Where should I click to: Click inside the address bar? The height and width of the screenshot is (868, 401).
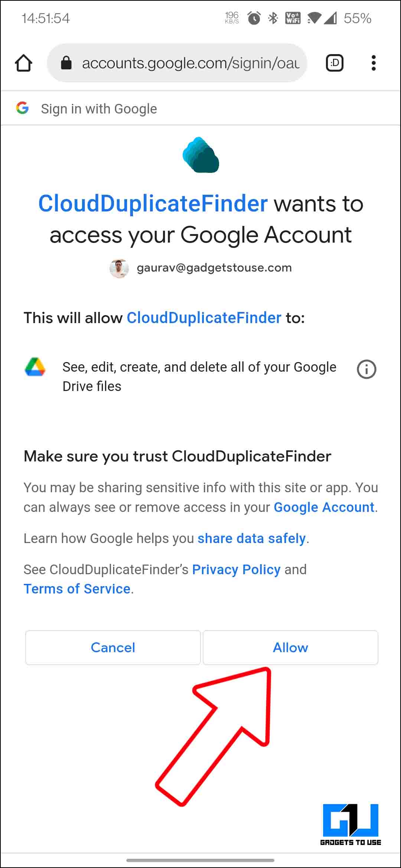pos(186,62)
